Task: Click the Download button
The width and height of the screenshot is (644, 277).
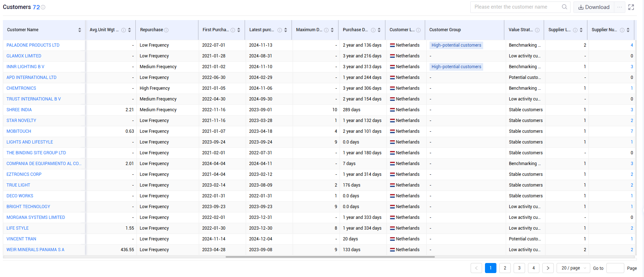Action: point(594,7)
